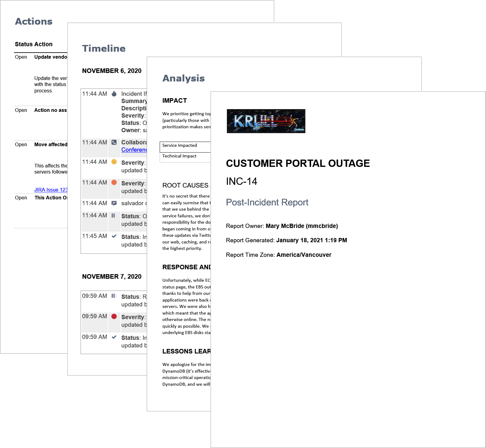Click the LESSONS LEAR section heading
The height and width of the screenshot is (448, 486).
pyautogui.click(x=186, y=351)
